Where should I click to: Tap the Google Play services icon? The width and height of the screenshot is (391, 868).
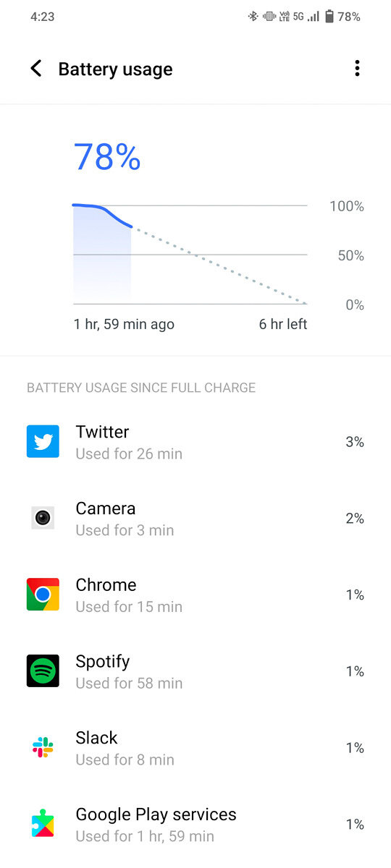coord(43,824)
